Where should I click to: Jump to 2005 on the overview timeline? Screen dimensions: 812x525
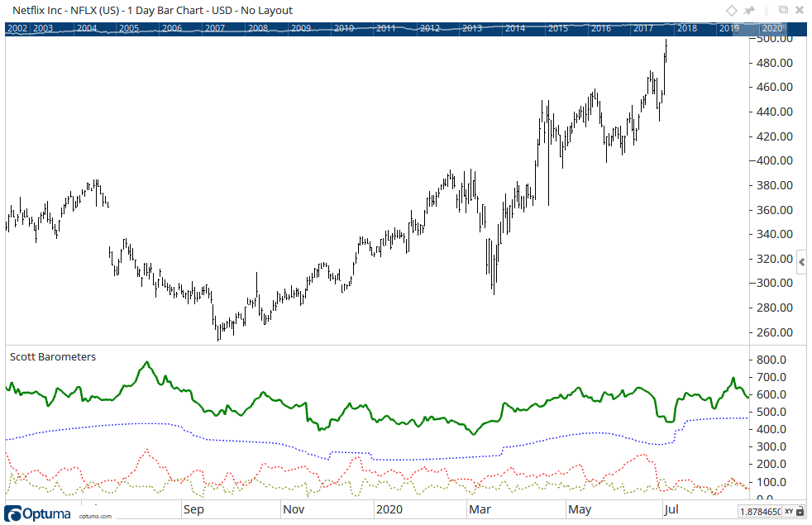(x=129, y=28)
